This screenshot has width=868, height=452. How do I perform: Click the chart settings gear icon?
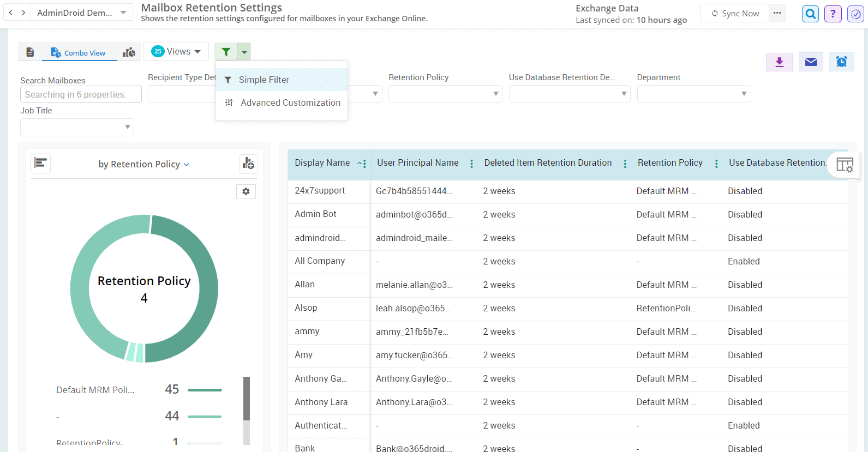point(246,191)
